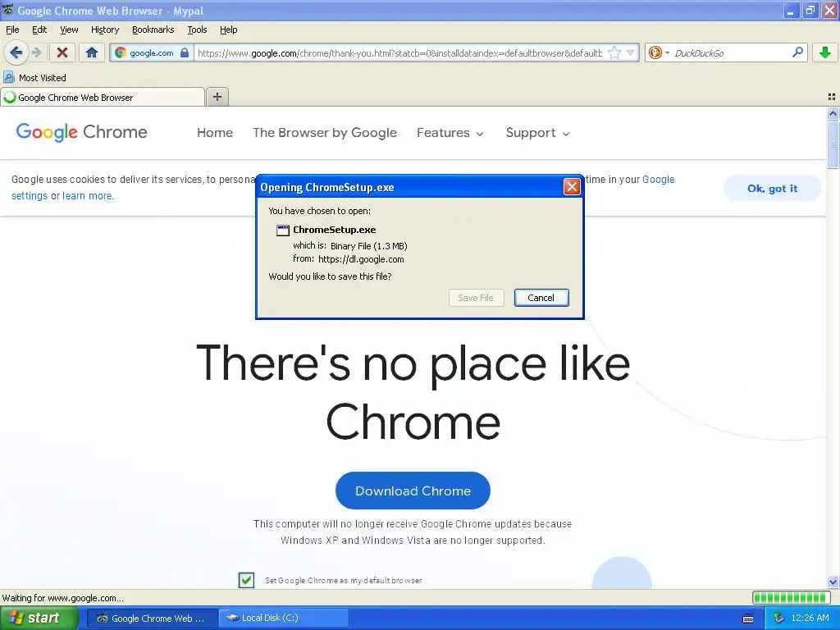This screenshot has width=840, height=630.
Task: Click the page scrollbar down arrow
Action: point(833,582)
